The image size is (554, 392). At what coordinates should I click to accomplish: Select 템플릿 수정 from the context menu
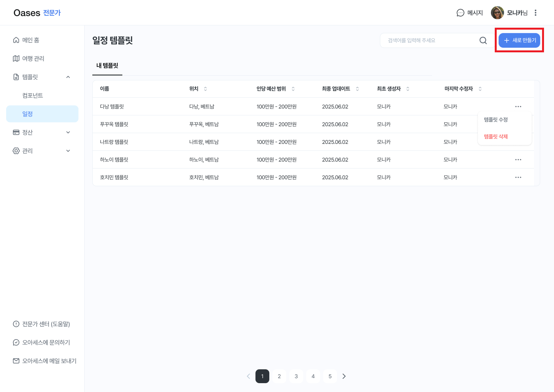(x=496, y=120)
